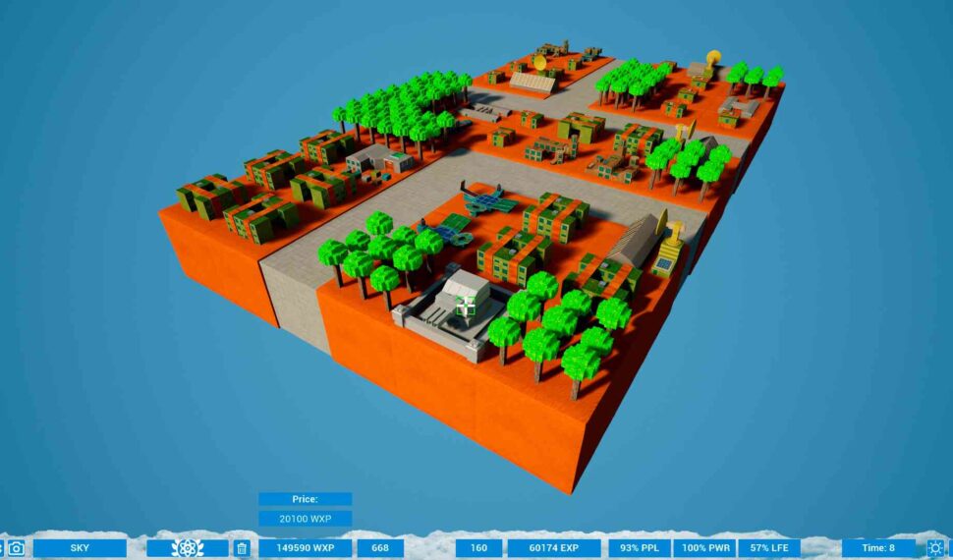Click the 668 counter box
953x560 pixels.
point(380,548)
